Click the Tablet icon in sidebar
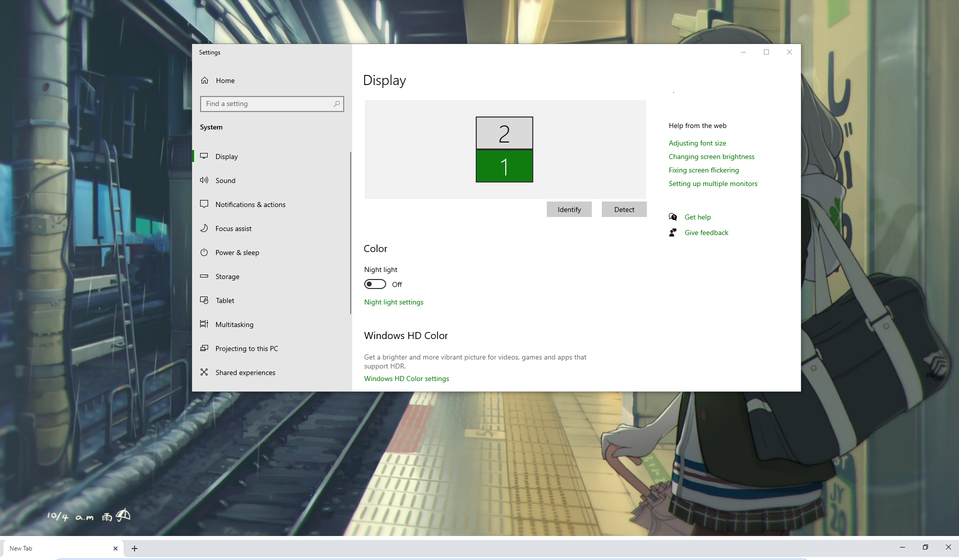Screen dimensions: 959x560 [x=204, y=300]
